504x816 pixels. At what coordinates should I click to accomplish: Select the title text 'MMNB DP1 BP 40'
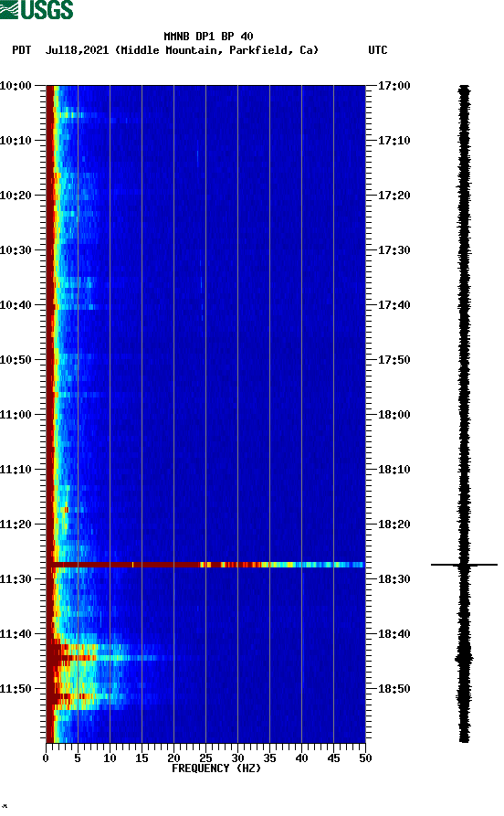pyautogui.click(x=208, y=37)
